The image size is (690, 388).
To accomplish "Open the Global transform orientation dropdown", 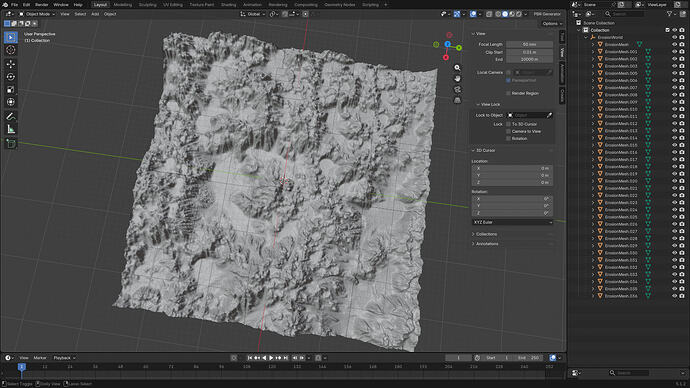I will (253, 14).
